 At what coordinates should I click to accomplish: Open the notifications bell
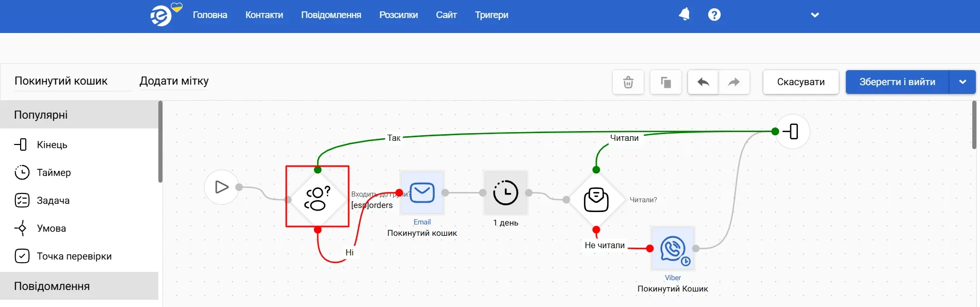(x=684, y=14)
